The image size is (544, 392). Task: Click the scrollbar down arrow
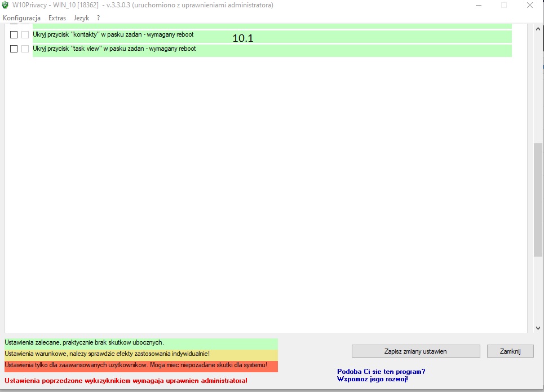[x=538, y=328]
